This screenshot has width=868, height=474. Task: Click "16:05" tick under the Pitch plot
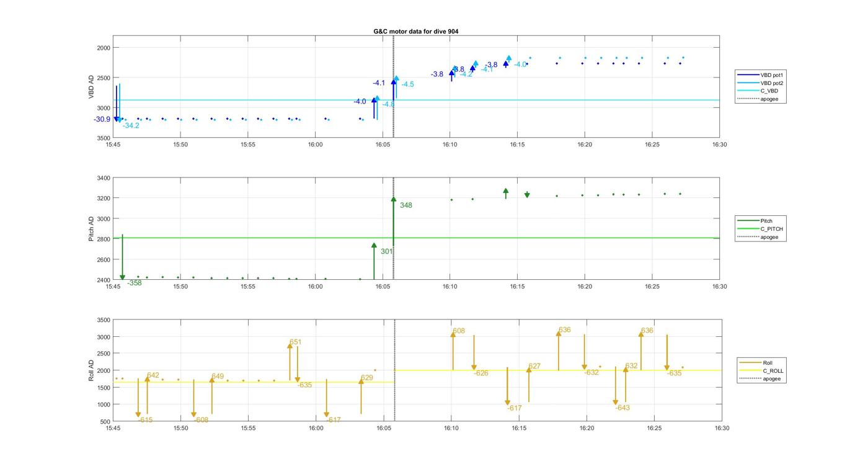[x=383, y=287]
